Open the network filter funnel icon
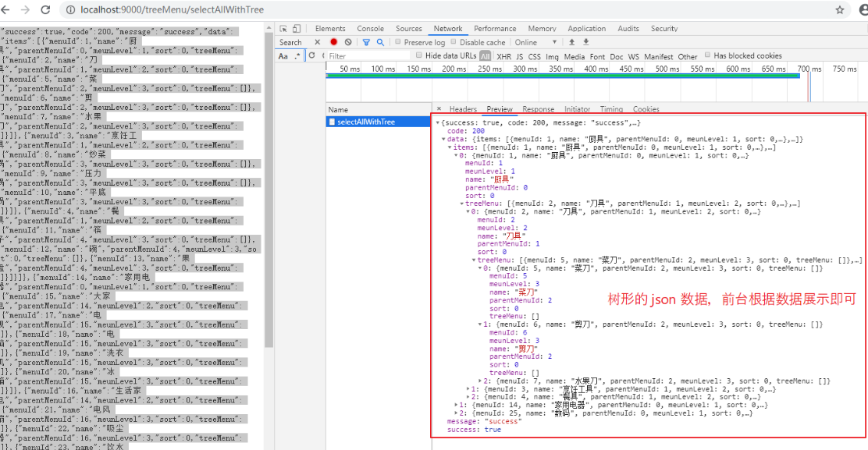This screenshot has height=450, width=868. 367,41
